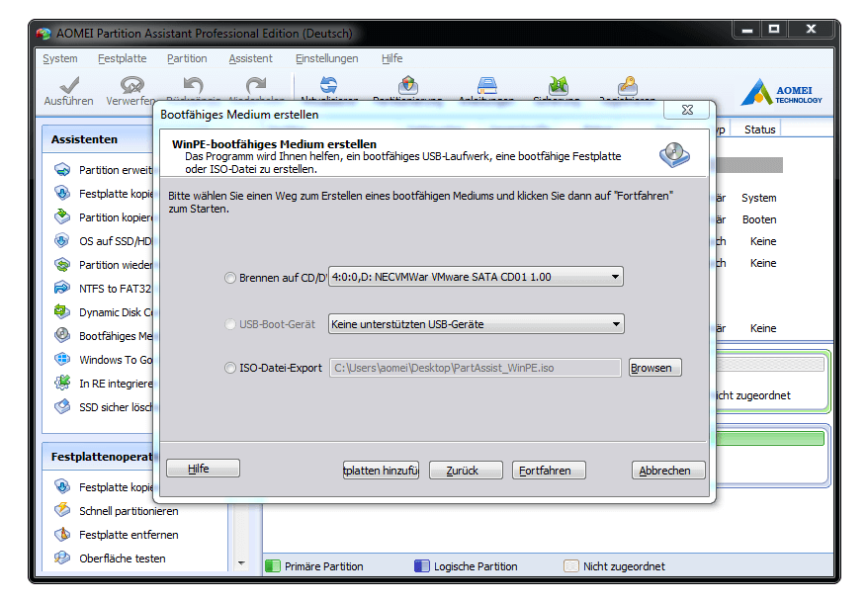Click the green Primäre Partition legend swatch

tap(272, 566)
